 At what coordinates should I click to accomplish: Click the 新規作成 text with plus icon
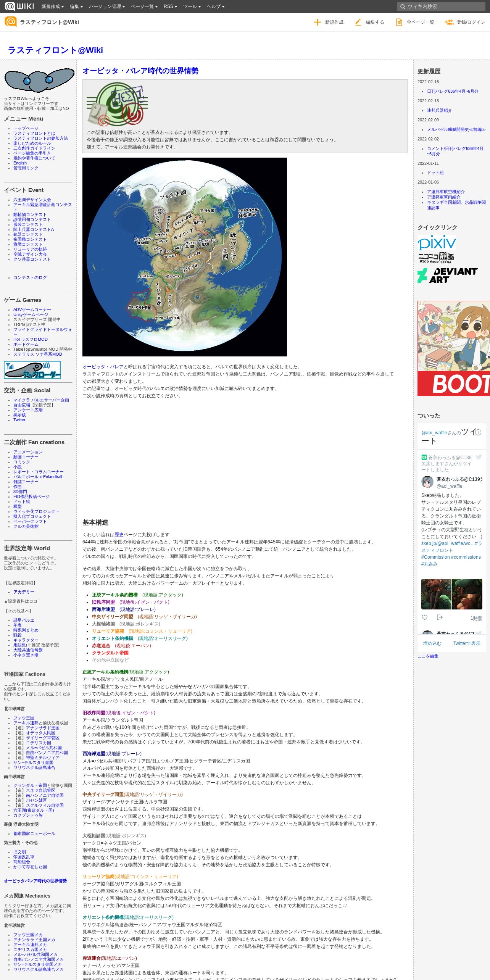click(334, 22)
